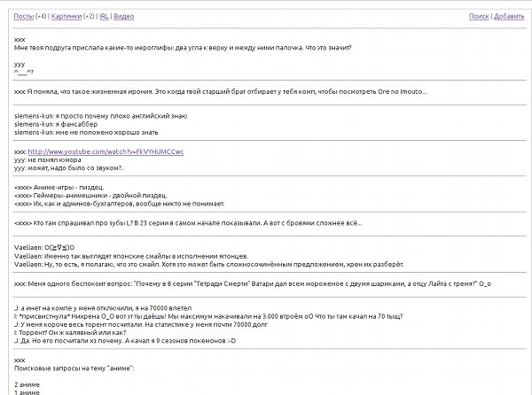Open the Посты link

click(23, 16)
